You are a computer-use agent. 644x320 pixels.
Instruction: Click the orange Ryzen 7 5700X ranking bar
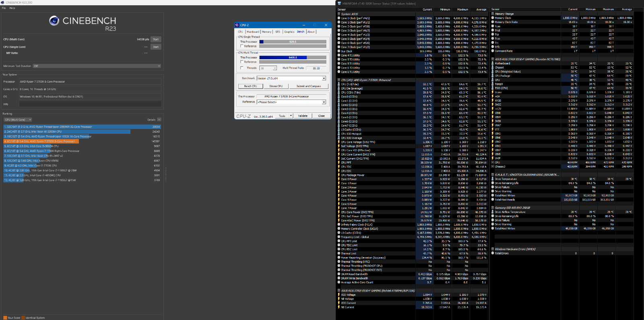click(41, 141)
